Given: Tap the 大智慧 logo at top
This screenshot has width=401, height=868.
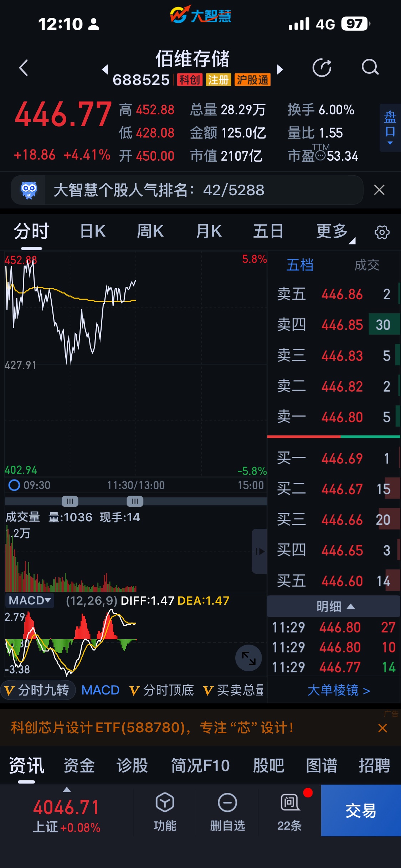Looking at the screenshot, I should click(x=200, y=15).
